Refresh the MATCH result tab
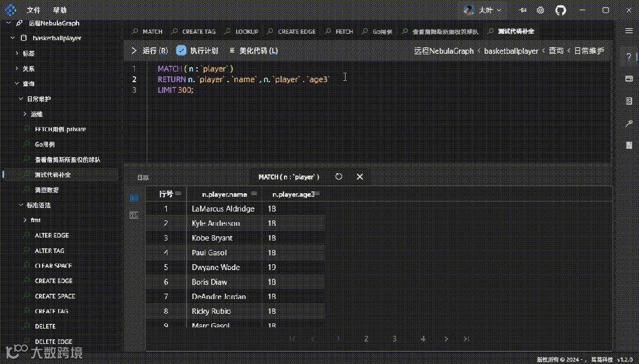The image size is (639, 364). tap(338, 177)
